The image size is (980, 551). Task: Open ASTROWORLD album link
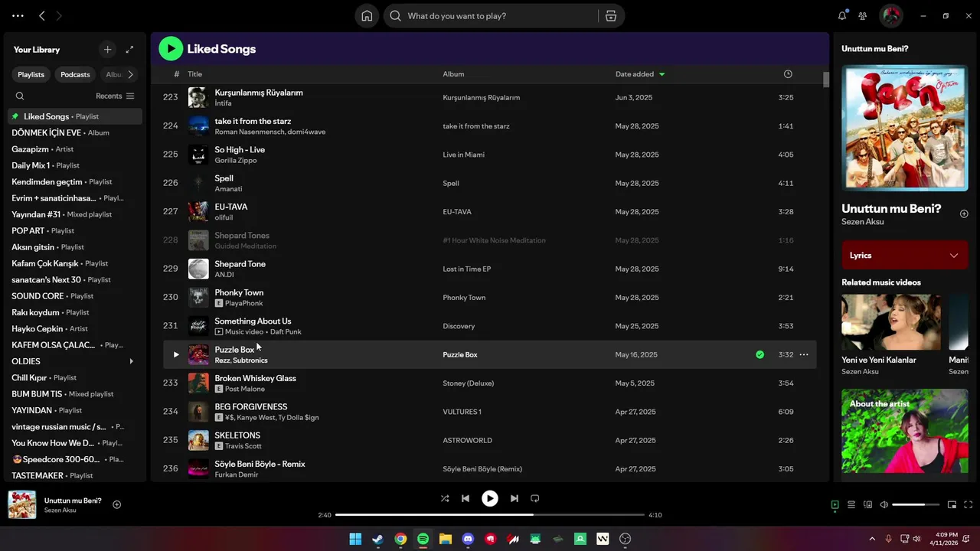tap(467, 441)
